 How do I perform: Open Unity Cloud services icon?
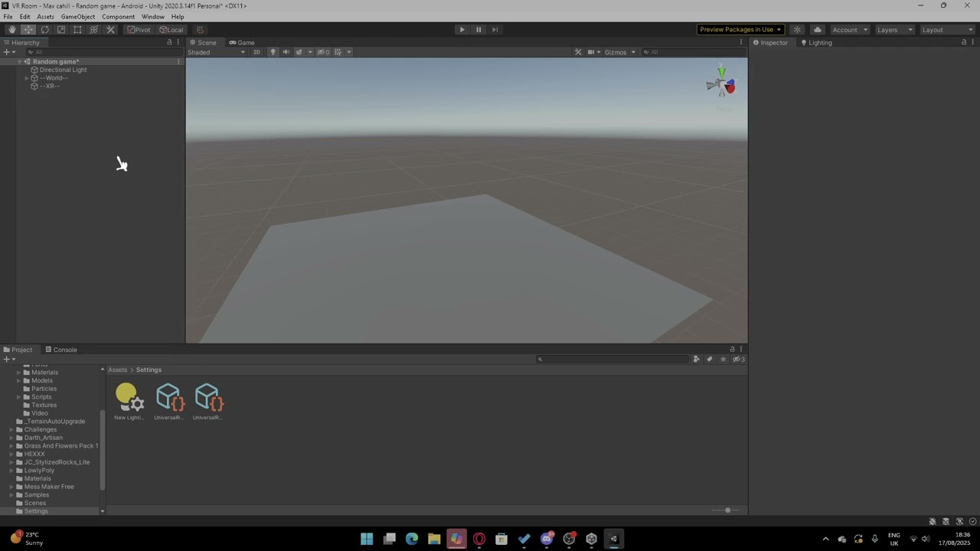coord(818,30)
